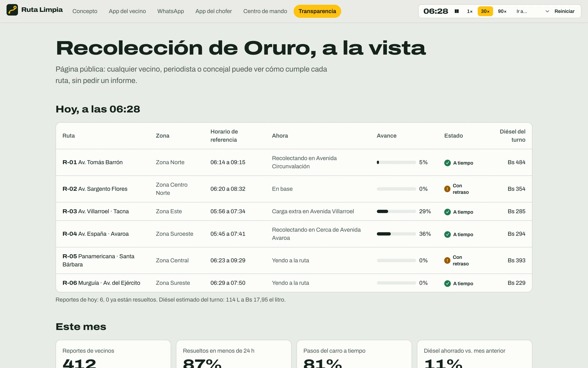Open the Reportes de vecinos card
588x368 pixels.
click(113, 354)
